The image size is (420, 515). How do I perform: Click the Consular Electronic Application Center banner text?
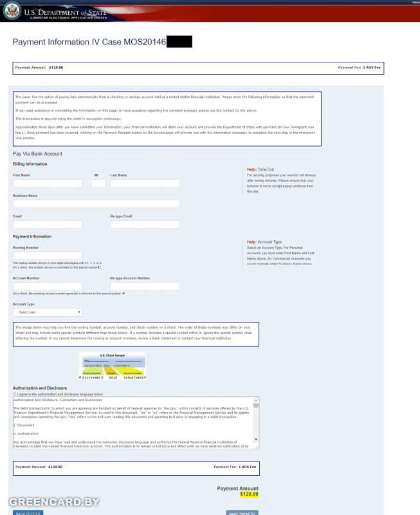pyautogui.click(x=69, y=18)
